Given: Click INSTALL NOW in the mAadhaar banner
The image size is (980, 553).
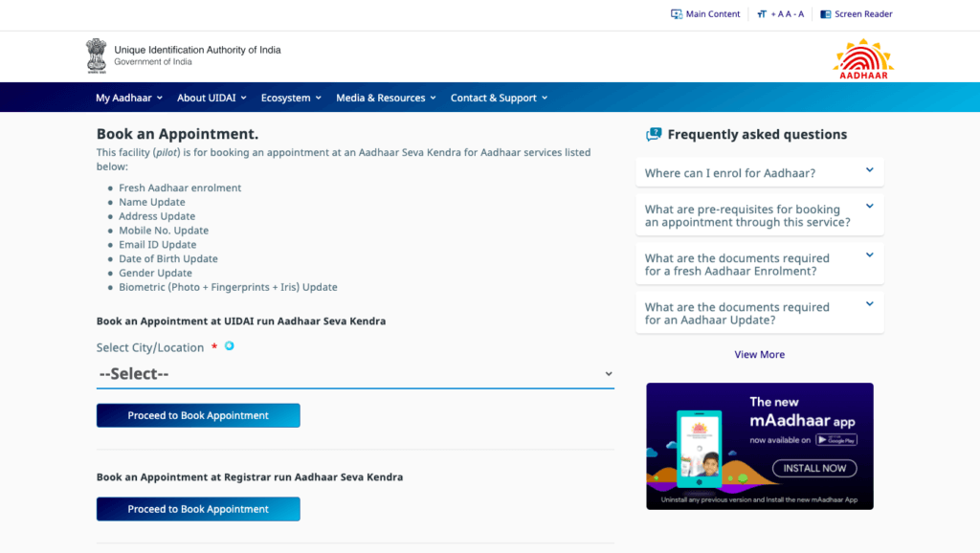Looking at the screenshot, I should point(814,468).
